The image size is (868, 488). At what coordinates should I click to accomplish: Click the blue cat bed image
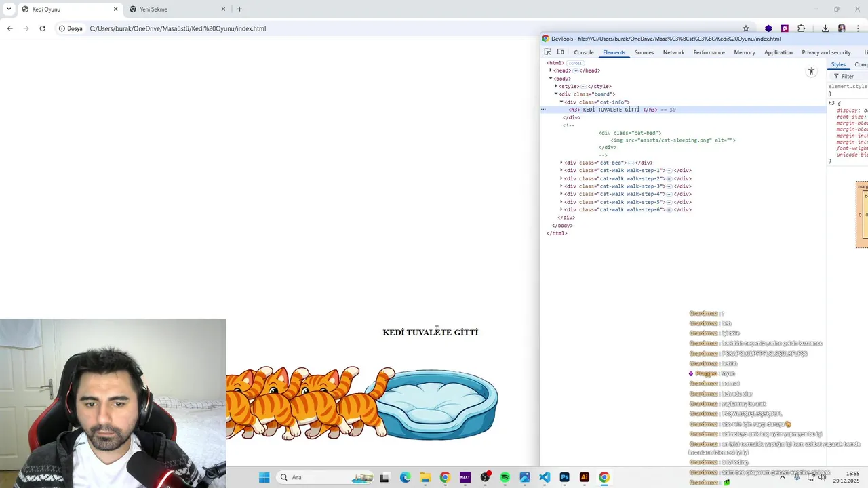437,405
